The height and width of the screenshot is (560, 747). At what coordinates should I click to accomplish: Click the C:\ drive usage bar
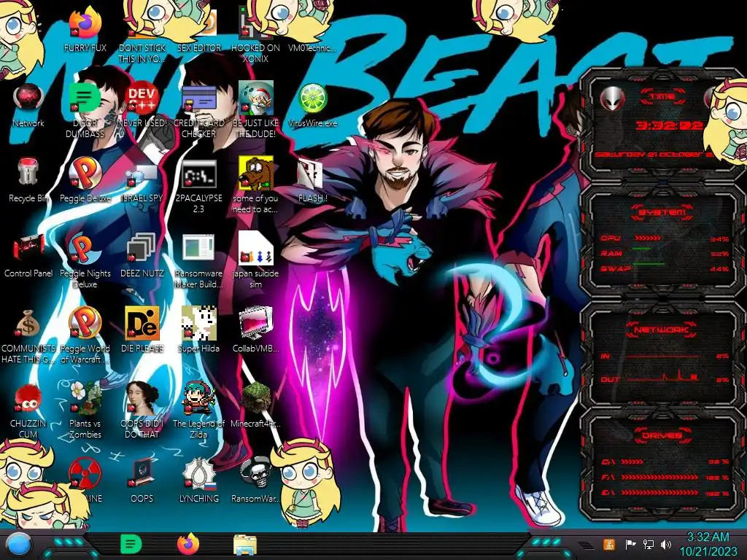point(632,462)
